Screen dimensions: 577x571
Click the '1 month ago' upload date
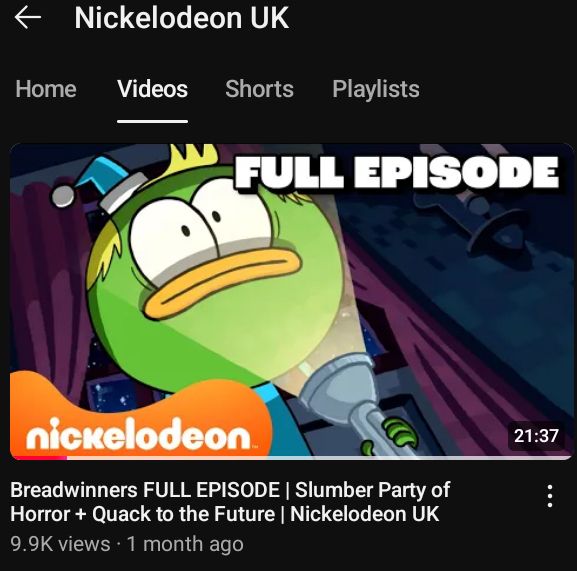[185, 544]
